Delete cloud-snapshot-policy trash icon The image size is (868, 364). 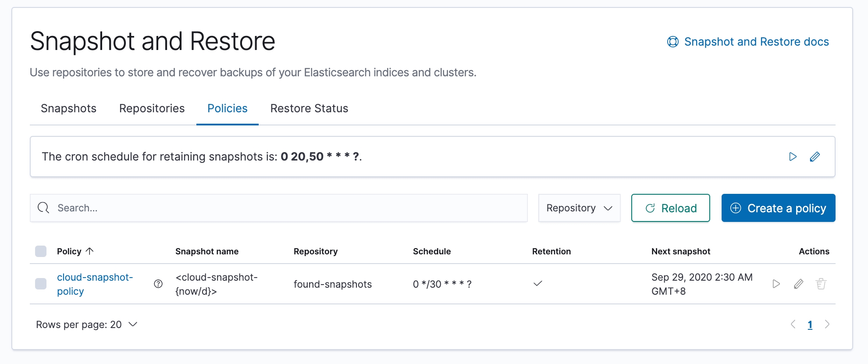pyautogui.click(x=821, y=284)
